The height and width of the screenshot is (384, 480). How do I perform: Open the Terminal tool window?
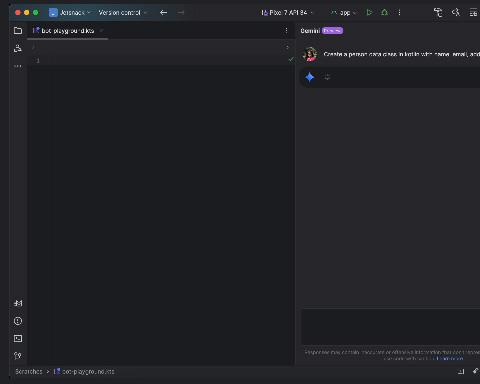click(x=18, y=339)
